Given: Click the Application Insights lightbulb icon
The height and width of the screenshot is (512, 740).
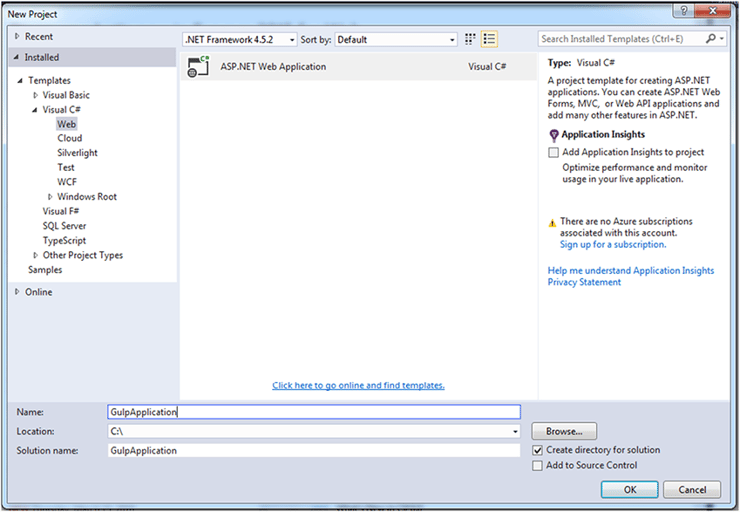Looking at the screenshot, I should click(554, 136).
